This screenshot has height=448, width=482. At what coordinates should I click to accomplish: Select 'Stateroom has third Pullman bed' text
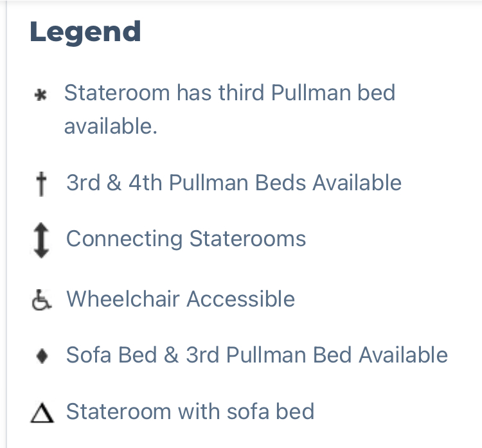[229, 93]
